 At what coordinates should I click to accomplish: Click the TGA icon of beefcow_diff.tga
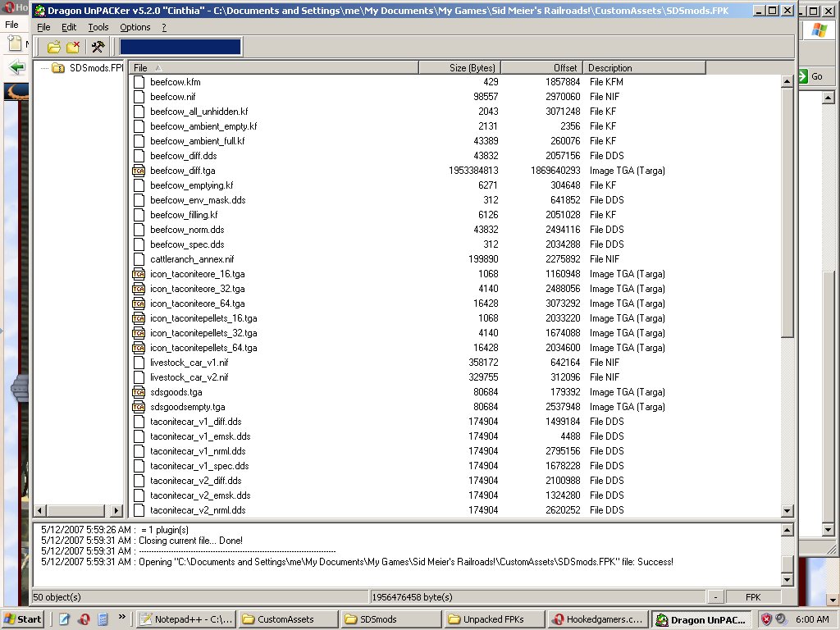point(139,171)
